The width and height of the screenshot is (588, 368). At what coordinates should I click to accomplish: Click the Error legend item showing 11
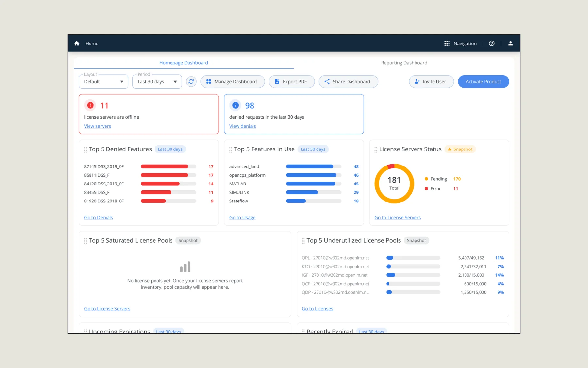click(x=441, y=189)
